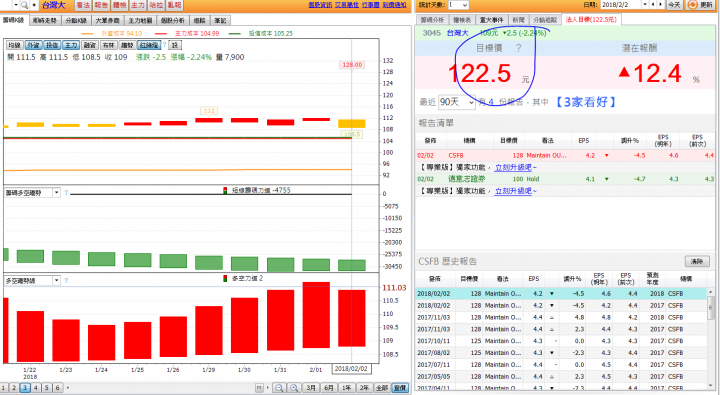Toggle the 外資 indicator button
The width and height of the screenshot is (720, 395).
(33, 45)
